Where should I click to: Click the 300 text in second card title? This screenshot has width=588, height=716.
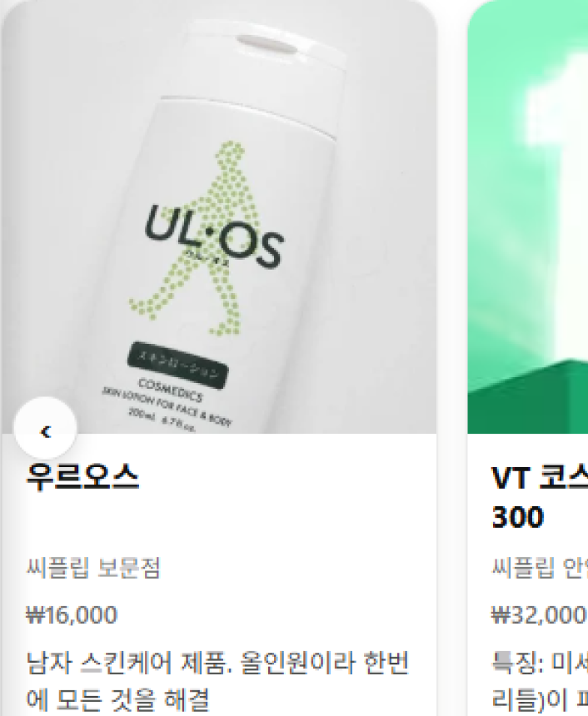(x=518, y=517)
